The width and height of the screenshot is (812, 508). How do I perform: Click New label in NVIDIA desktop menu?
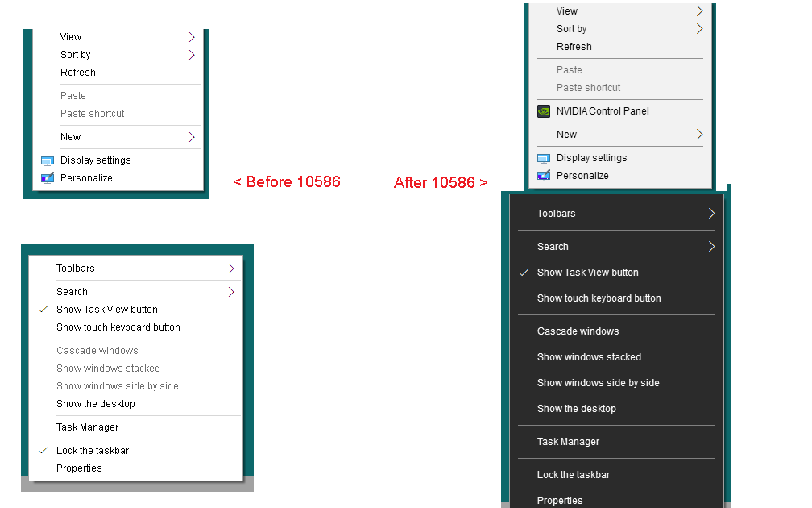[566, 134]
